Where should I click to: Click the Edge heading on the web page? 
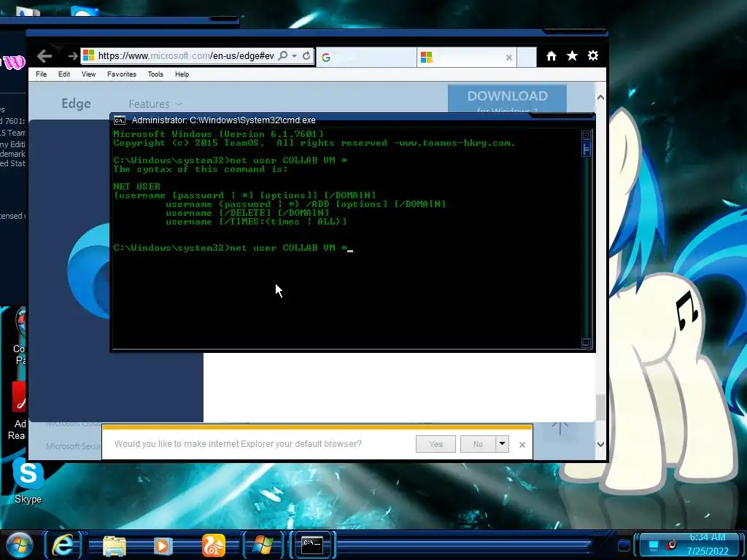click(76, 104)
